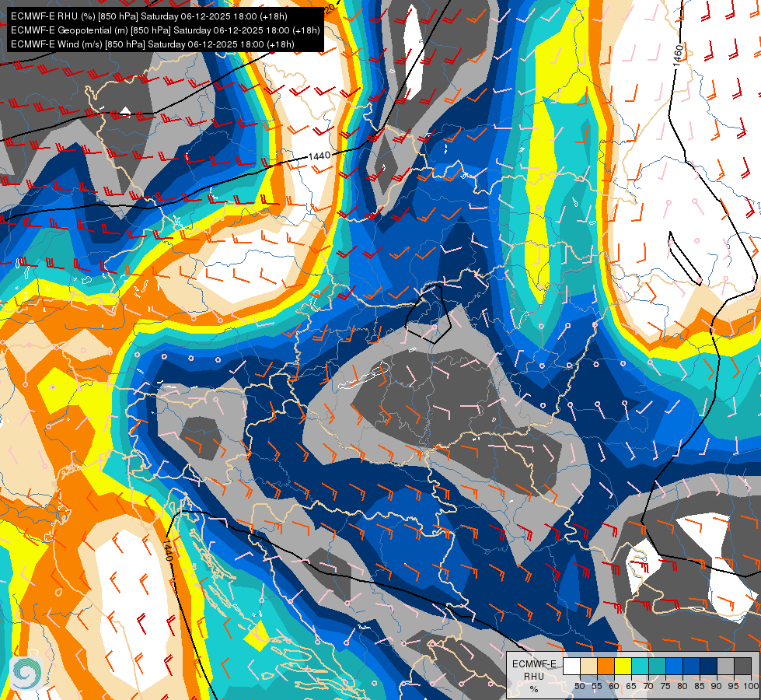761x700 pixels.
Task: Click the legend tick value 85
Action: 700,686
